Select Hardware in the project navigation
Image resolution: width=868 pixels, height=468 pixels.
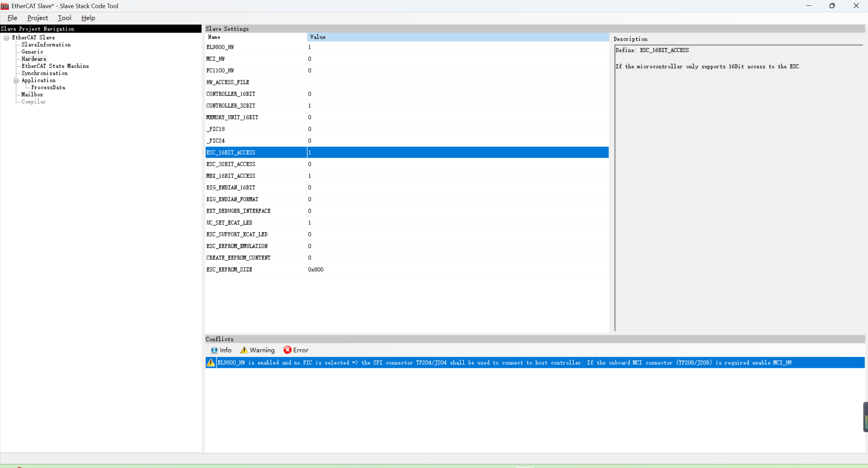point(34,59)
